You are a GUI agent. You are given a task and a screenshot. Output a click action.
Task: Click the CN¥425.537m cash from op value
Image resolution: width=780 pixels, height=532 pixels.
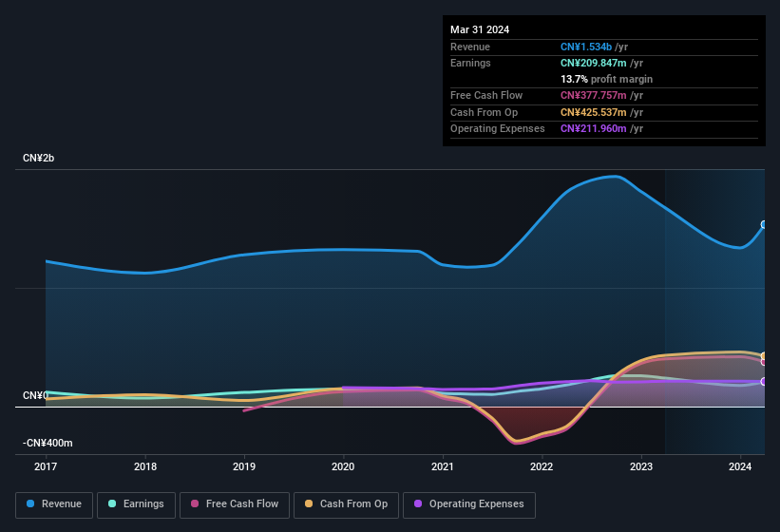[x=594, y=112]
